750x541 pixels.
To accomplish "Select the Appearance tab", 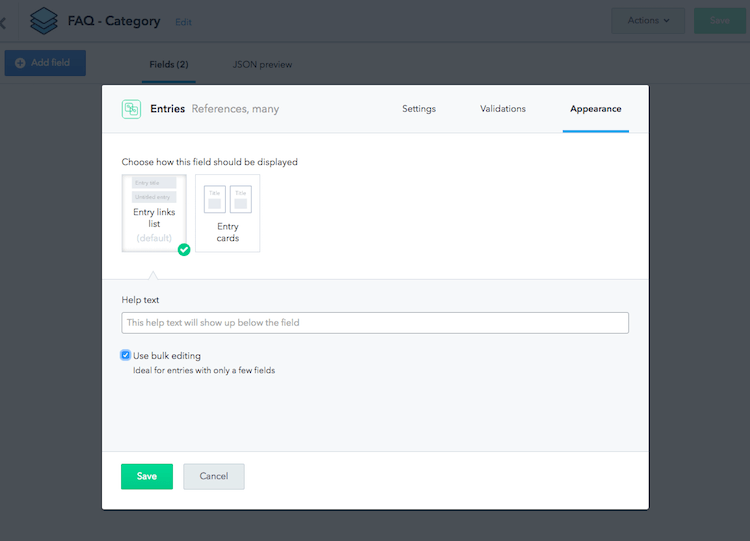I will [596, 109].
